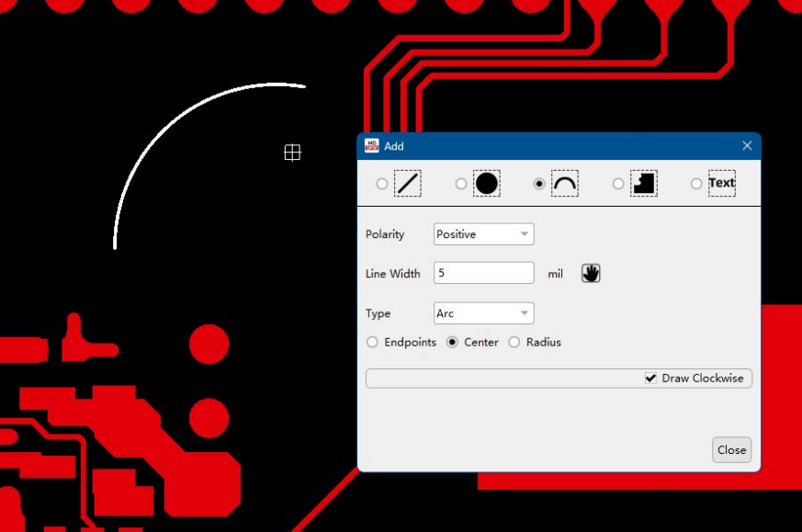
Task: Choose the Endpoints arc option
Action: point(372,343)
